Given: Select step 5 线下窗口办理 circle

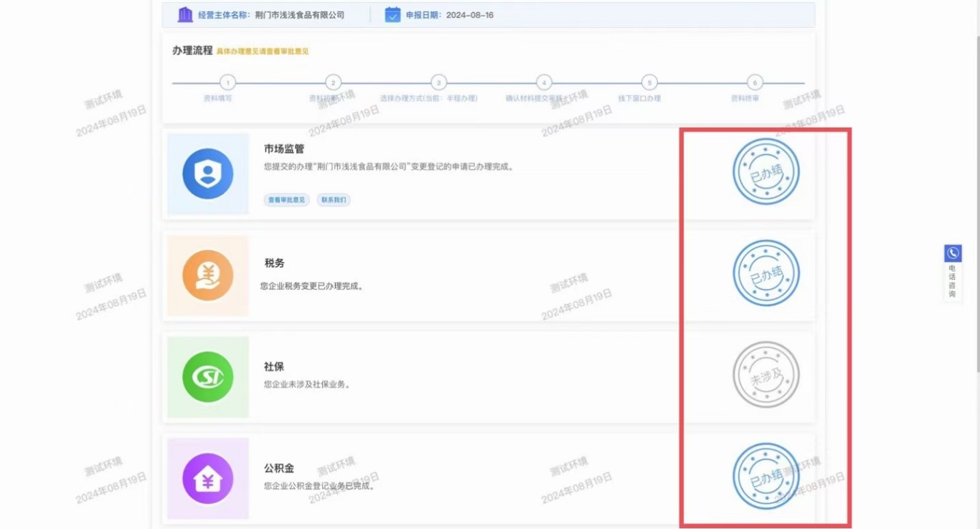Looking at the screenshot, I should pos(649,82).
